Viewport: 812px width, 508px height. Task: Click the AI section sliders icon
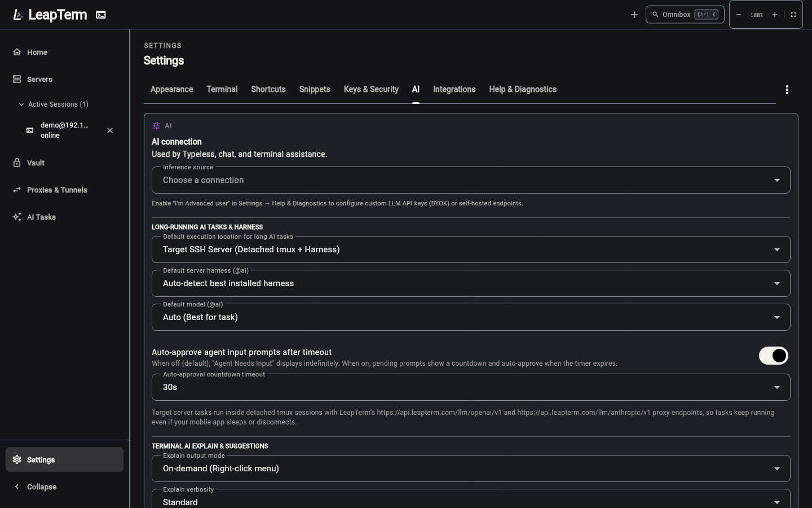[156, 126]
